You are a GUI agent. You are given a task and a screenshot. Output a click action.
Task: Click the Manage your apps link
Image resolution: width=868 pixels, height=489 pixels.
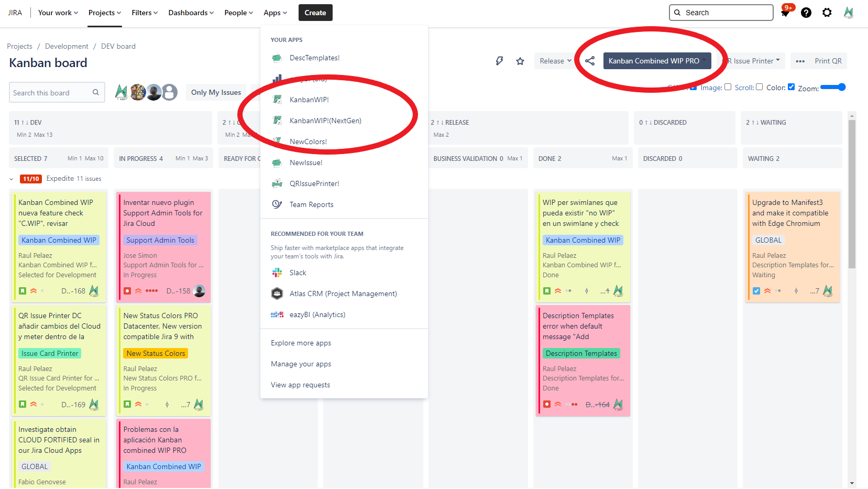[x=301, y=364]
